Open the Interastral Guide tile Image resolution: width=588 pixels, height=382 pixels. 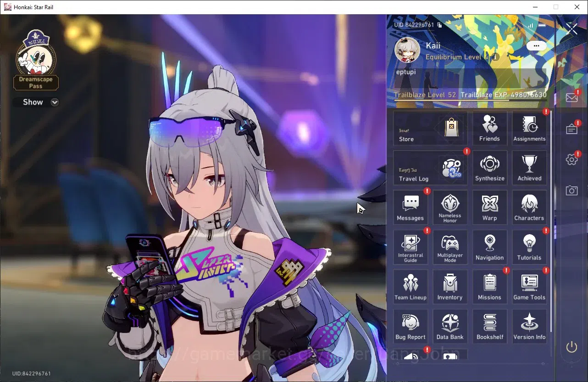(410, 247)
